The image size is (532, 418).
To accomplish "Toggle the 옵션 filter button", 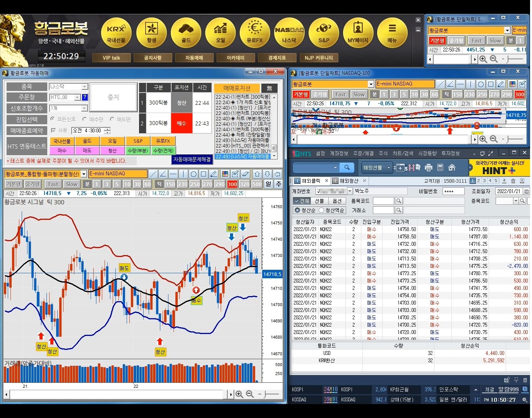I will [337, 201].
